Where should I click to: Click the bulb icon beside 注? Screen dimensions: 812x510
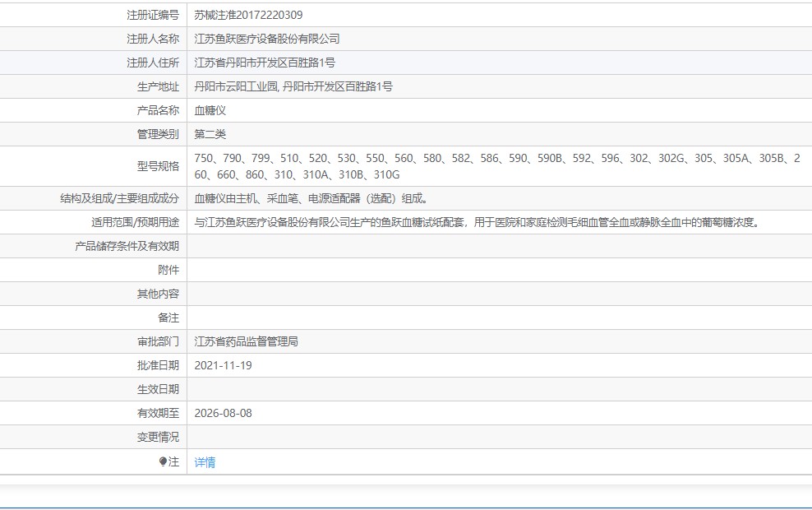pyautogui.click(x=163, y=461)
